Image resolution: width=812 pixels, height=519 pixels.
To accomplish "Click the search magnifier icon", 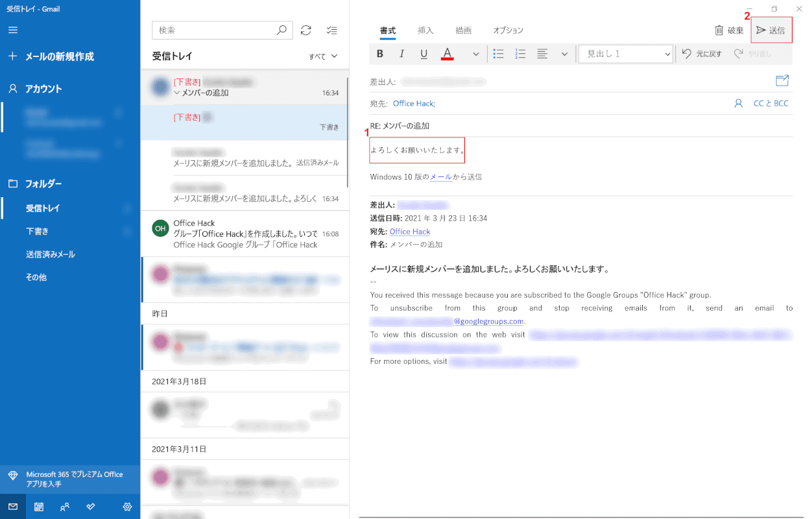I will pyautogui.click(x=281, y=30).
